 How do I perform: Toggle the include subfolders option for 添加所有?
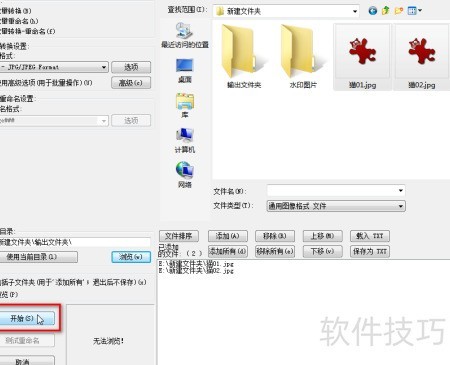(x=73, y=282)
